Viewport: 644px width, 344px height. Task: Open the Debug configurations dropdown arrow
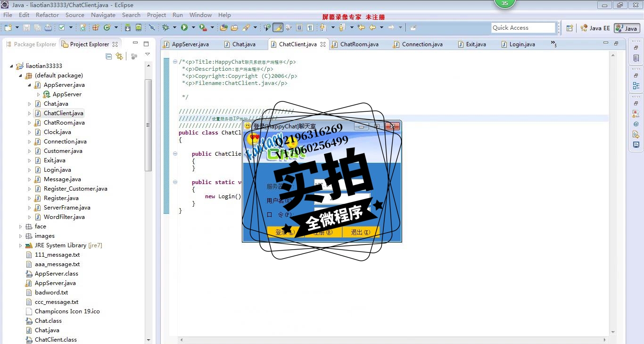click(x=174, y=28)
